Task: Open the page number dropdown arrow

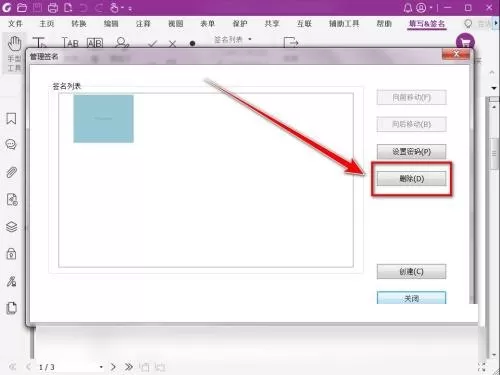Action: pos(101,367)
